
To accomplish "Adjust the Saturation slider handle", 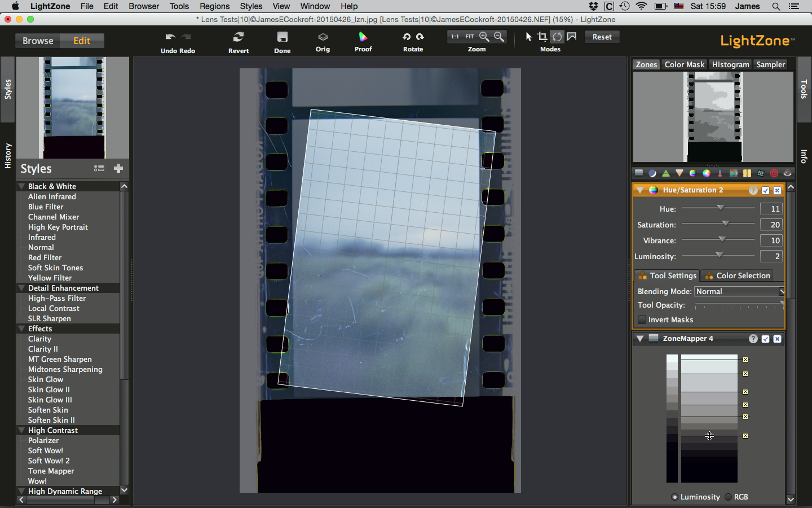I will click(x=725, y=224).
